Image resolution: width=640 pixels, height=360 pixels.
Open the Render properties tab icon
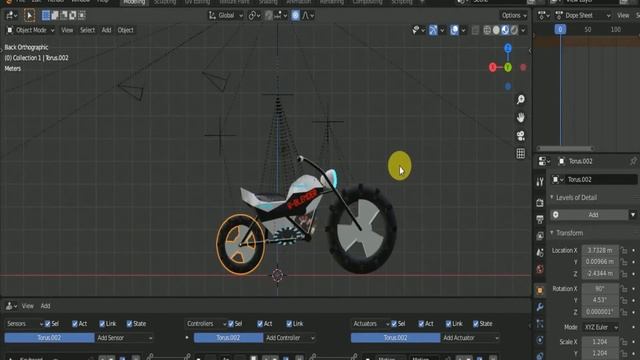pos(540,203)
